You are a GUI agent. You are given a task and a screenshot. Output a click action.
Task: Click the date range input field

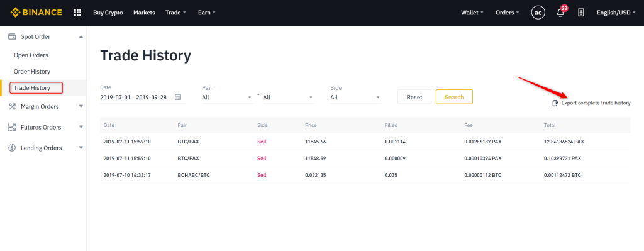[x=143, y=98]
